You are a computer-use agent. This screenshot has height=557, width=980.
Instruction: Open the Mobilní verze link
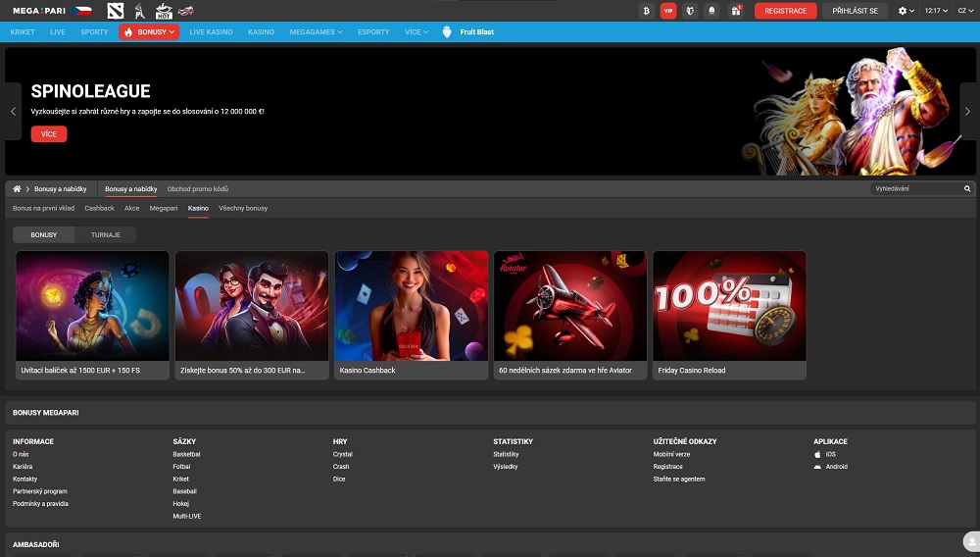672,454
